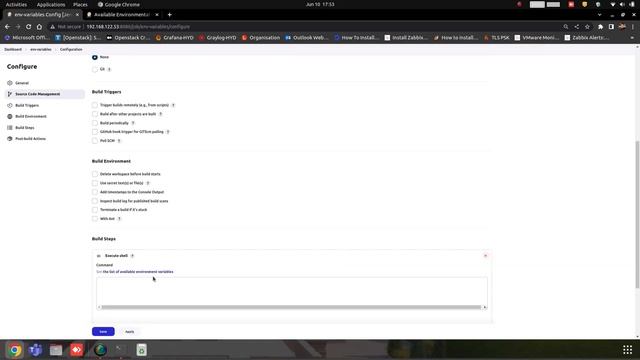The height and width of the screenshot is (360, 640).
Task: Show applications grid in dock
Action: [627, 350]
